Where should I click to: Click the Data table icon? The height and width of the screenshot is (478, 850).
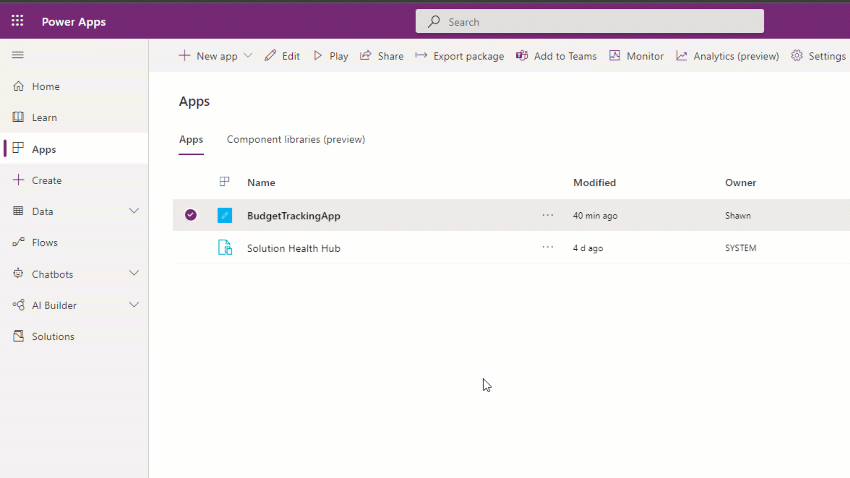tap(18, 211)
